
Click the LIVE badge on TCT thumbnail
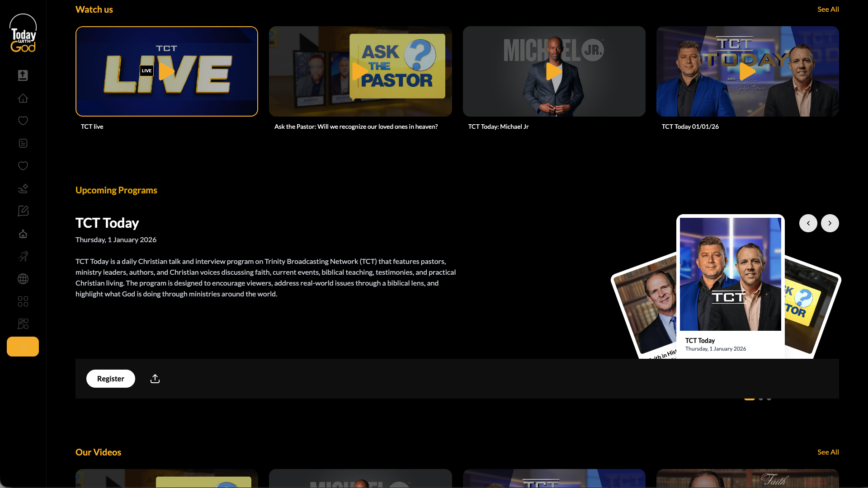[146, 71]
